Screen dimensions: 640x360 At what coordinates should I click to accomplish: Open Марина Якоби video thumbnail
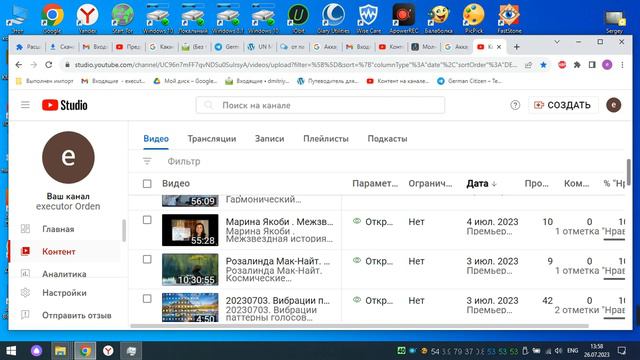pyautogui.click(x=190, y=230)
